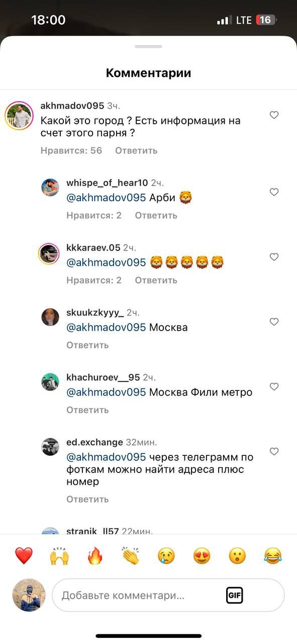Image resolution: width=297 pixels, height=644 pixels.
Task: Open the GIF picker
Action: [235, 595]
